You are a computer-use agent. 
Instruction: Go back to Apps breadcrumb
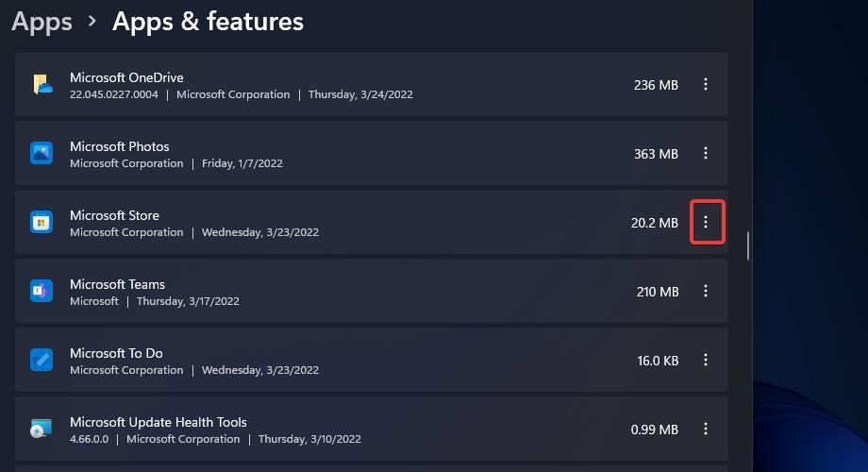(42, 22)
